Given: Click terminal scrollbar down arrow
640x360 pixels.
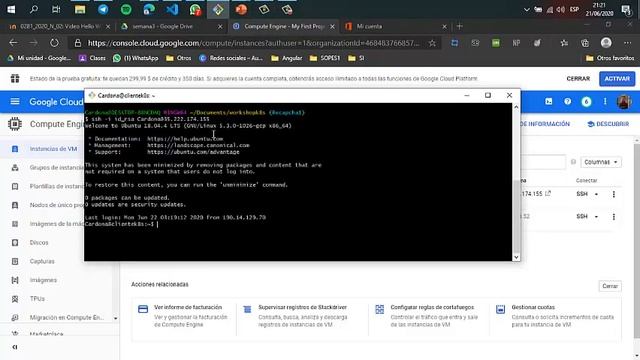Looking at the screenshot, I should pyautogui.click(x=516, y=257).
